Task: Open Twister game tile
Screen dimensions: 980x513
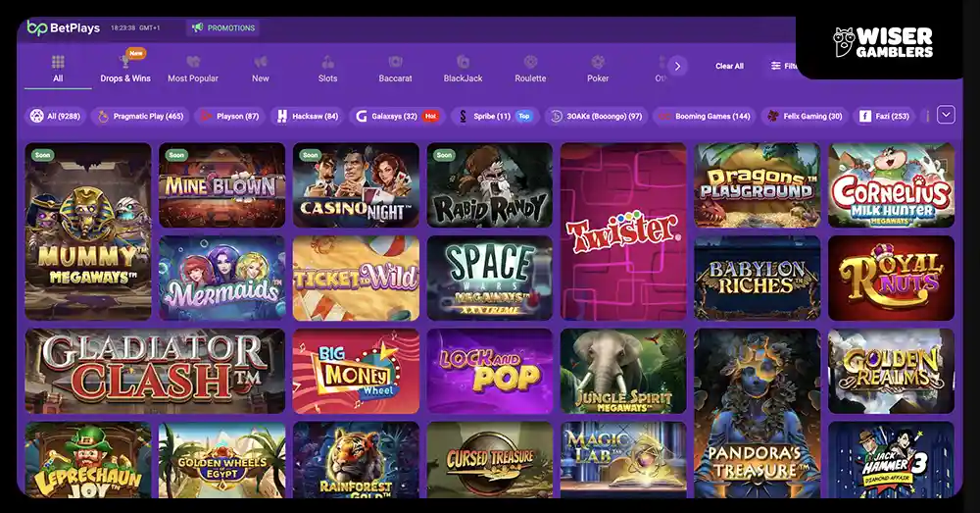Action: (x=623, y=231)
